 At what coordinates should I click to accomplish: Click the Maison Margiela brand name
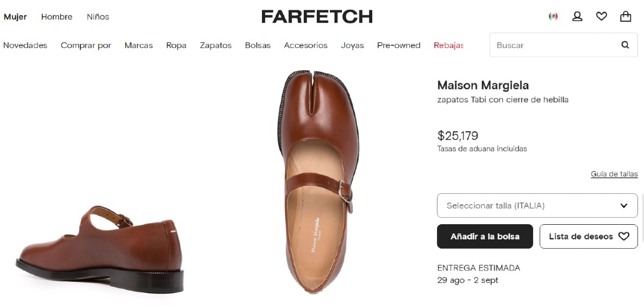tap(483, 85)
